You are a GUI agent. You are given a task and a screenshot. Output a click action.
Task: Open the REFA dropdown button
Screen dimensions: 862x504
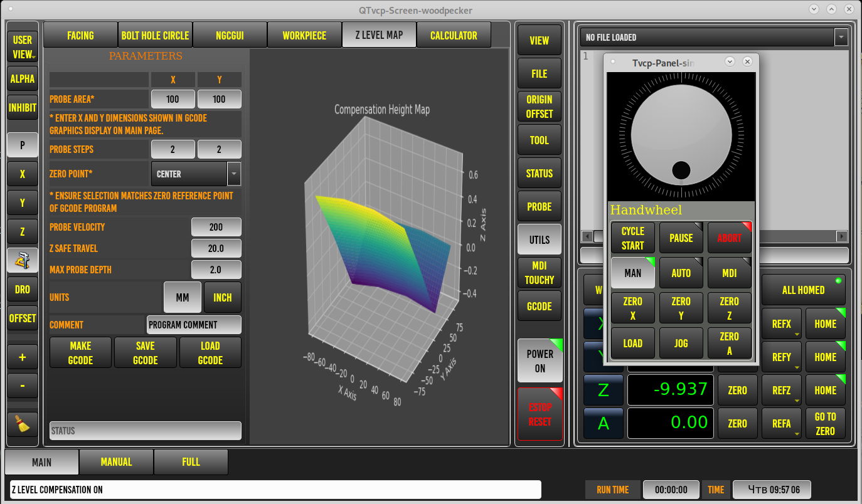[x=782, y=423]
